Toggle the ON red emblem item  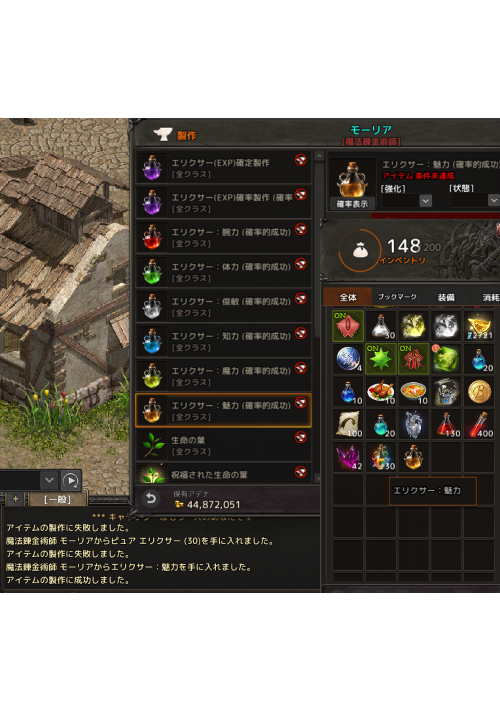click(413, 359)
